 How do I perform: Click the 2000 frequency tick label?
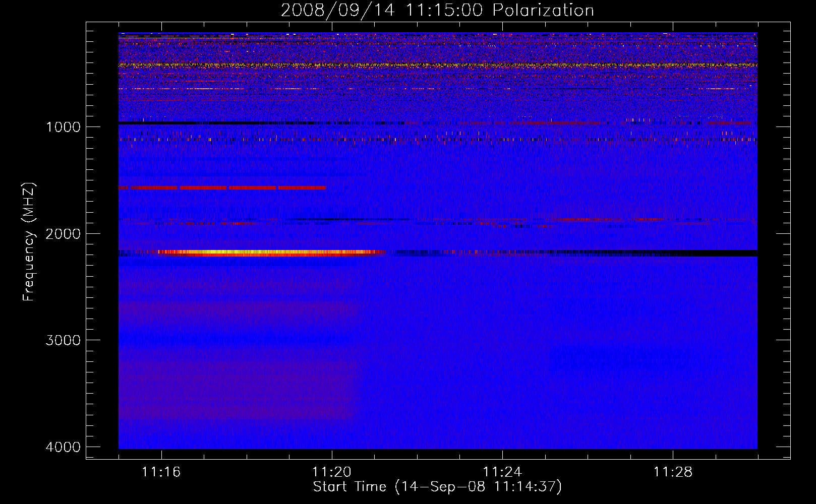63,233
